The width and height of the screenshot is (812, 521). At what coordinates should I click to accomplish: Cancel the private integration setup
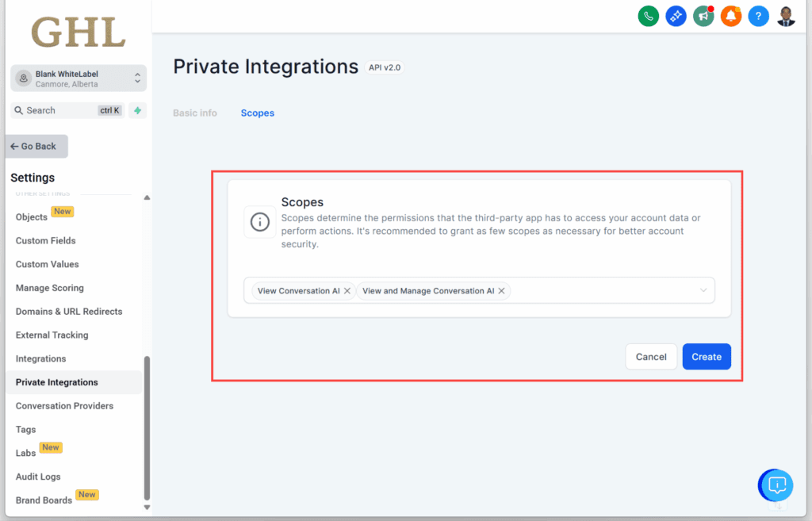(x=651, y=356)
